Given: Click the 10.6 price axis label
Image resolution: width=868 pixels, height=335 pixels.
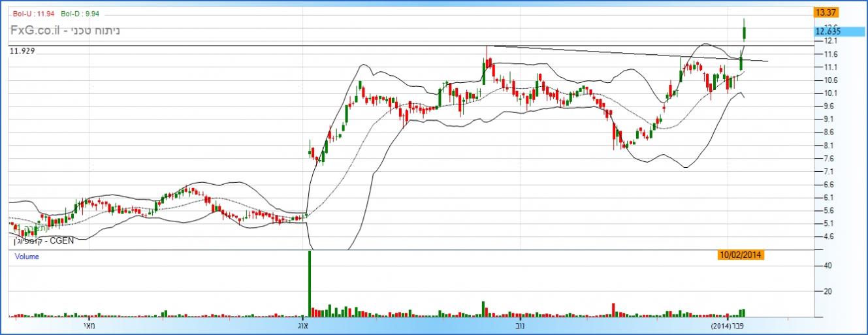Looking at the screenshot, I should click(831, 80).
